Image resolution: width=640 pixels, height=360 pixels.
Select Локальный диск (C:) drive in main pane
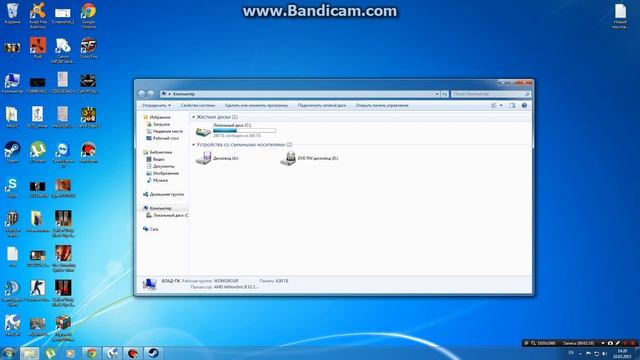pyautogui.click(x=236, y=131)
